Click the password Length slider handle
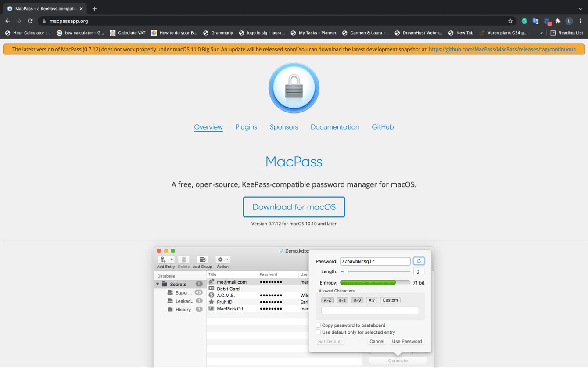The image size is (588, 368). click(346, 272)
